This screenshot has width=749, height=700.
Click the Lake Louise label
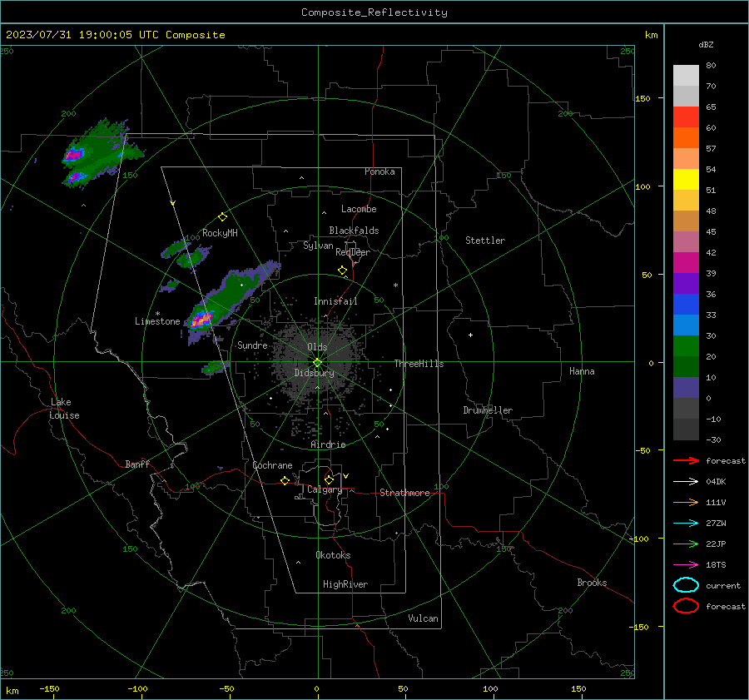tap(64, 409)
